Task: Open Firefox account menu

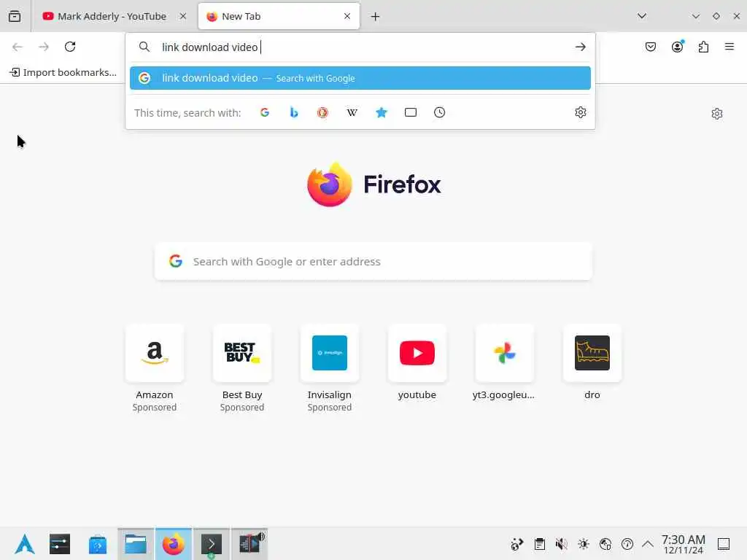Action: point(678,47)
